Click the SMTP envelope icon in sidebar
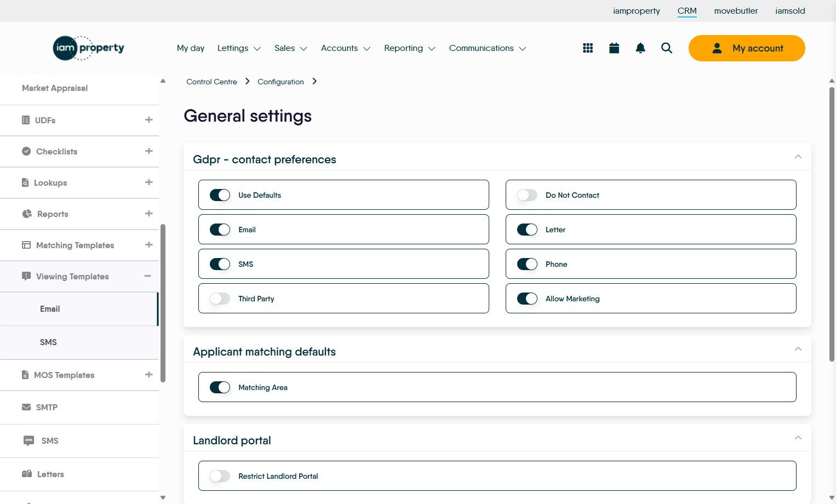The image size is (836, 504). 26,407
